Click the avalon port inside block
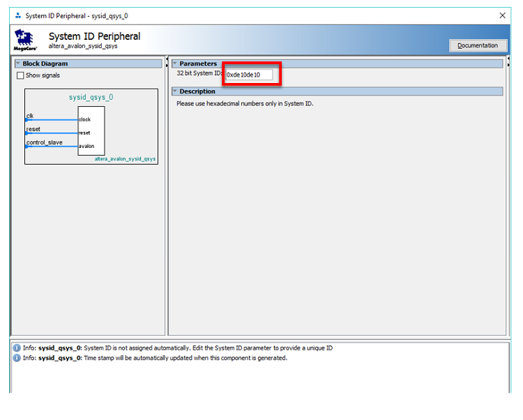 86,146
